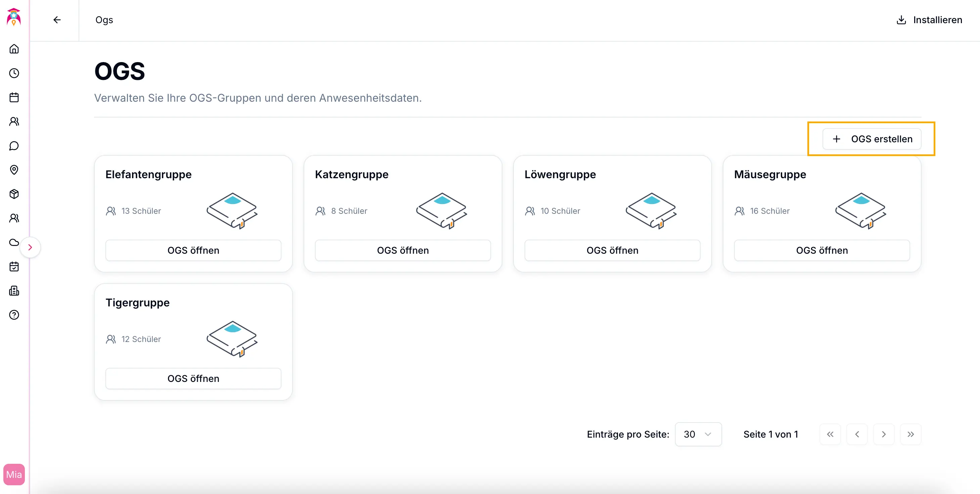Click the package box sidebar icon
The height and width of the screenshot is (494, 980).
tap(14, 194)
